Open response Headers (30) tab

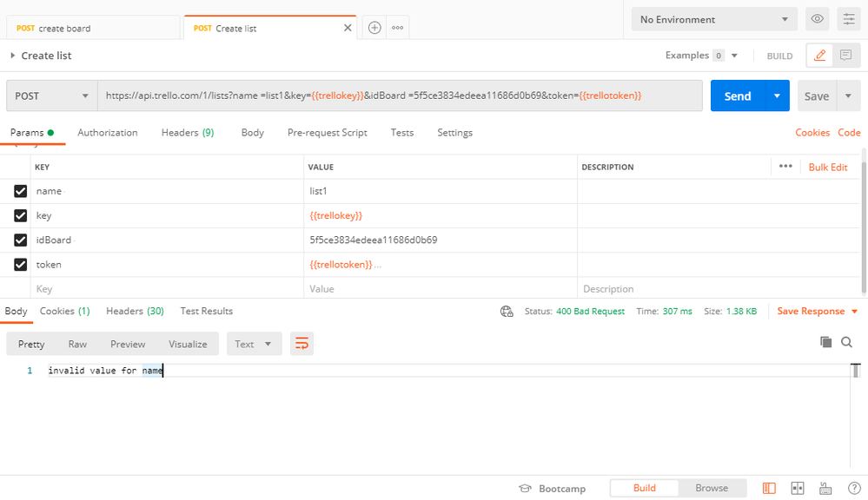click(x=135, y=312)
